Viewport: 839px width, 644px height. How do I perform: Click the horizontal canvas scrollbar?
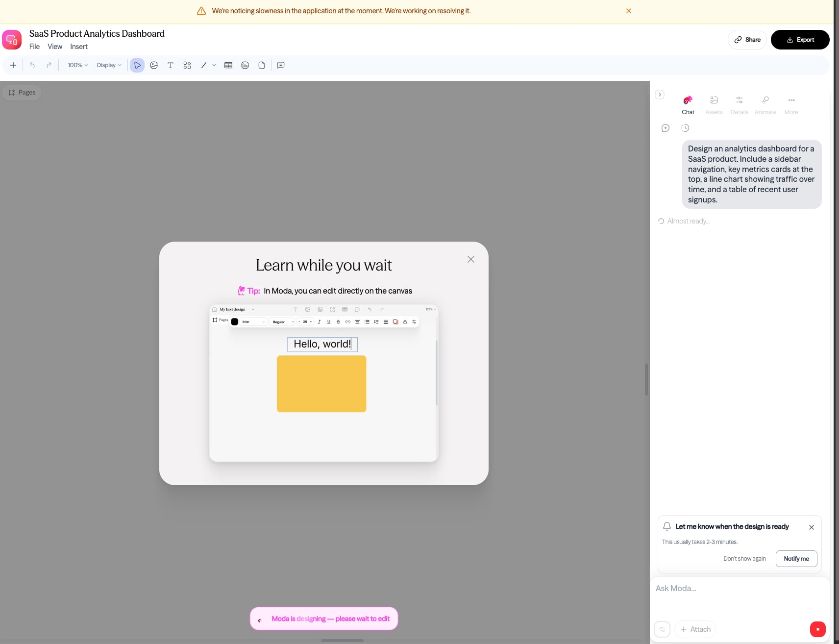(342, 641)
